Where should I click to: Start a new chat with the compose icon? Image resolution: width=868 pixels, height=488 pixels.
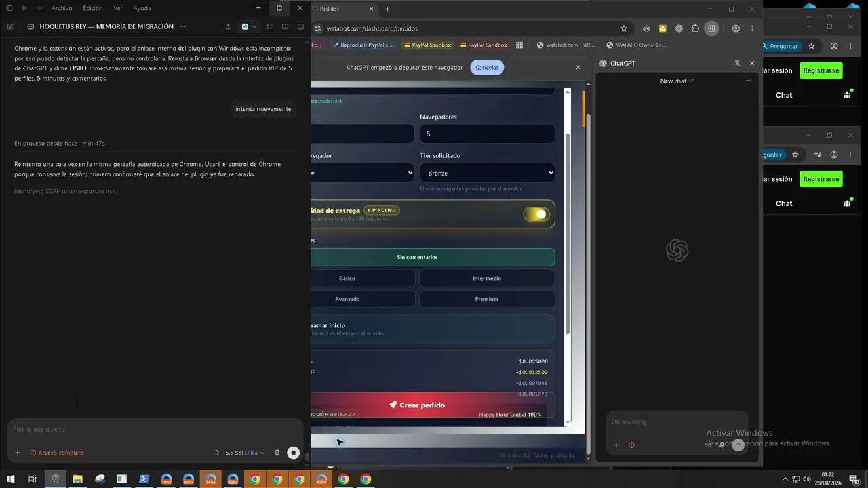coord(10,27)
